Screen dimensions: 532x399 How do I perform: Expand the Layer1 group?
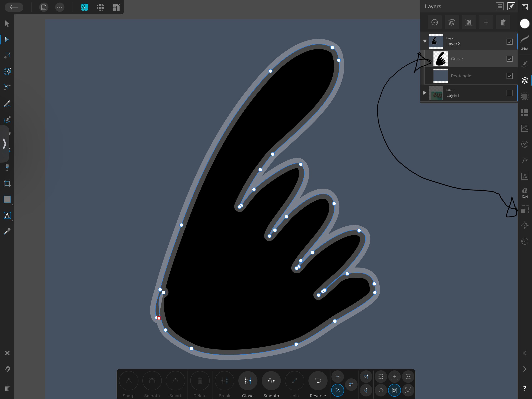pos(425,93)
